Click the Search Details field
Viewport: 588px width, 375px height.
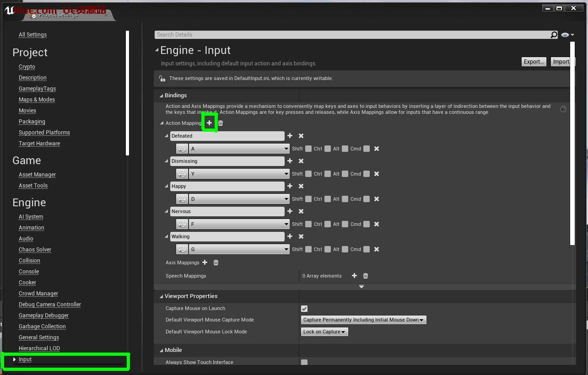click(x=352, y=35)
